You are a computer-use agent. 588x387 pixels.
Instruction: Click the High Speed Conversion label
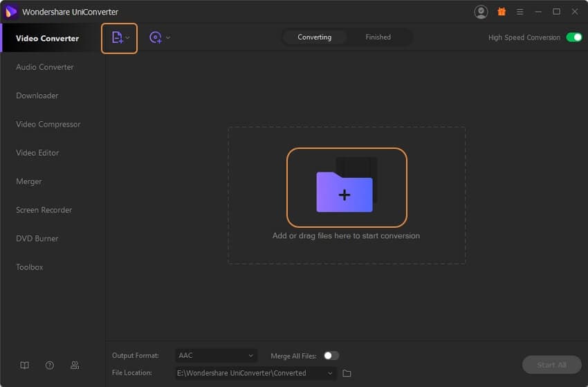click(524, 37)
